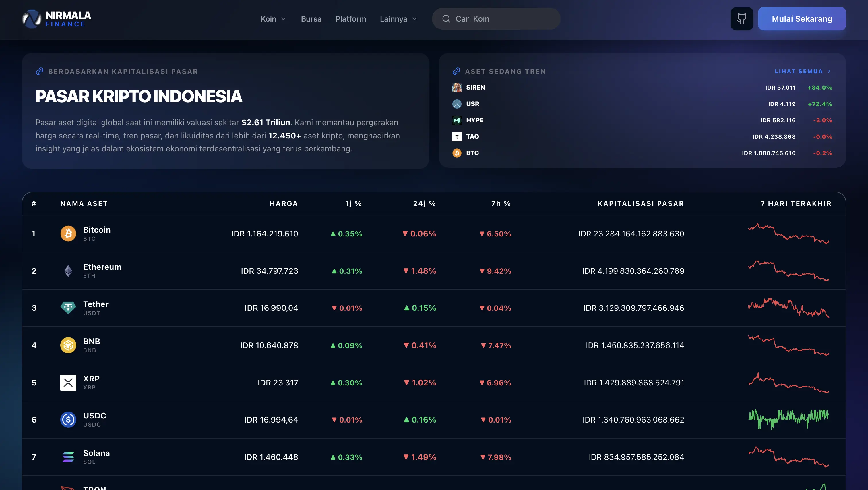Open the Solana name link
The image size is (868, 490).
pos(96,453)
